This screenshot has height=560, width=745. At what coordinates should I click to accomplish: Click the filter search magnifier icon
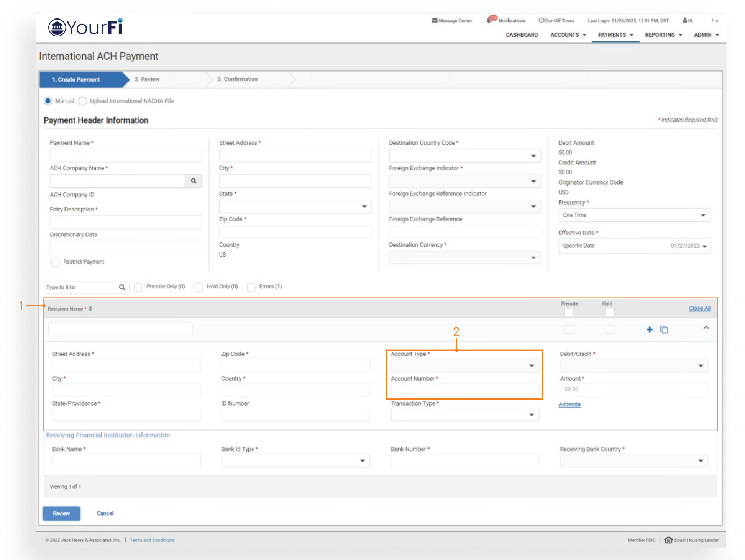[122, 287]
